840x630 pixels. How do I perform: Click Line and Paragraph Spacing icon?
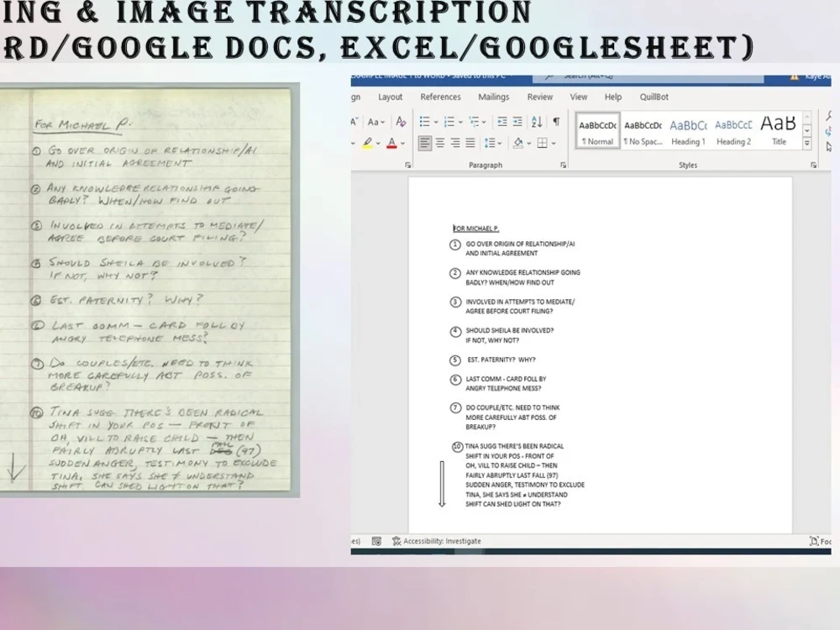point(490,143)
